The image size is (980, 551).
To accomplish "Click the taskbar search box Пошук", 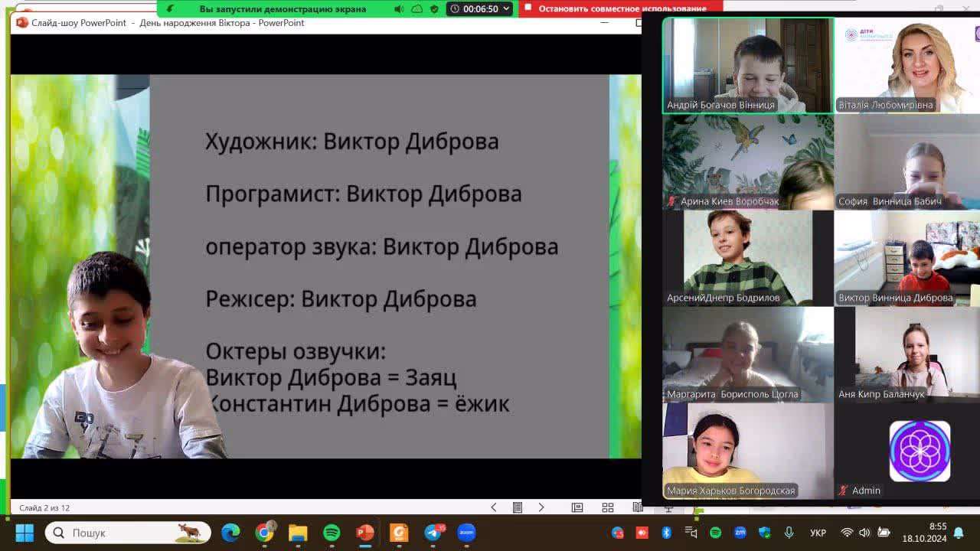I will [128, 533].
